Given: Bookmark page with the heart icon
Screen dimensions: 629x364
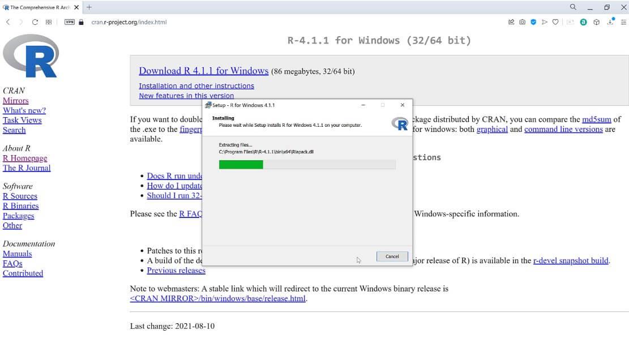Looking at the screenshot, I should (x=555, y=22).
